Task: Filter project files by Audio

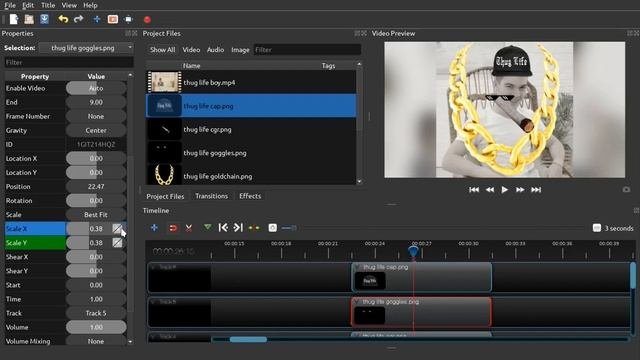Action: pos(216,50)
